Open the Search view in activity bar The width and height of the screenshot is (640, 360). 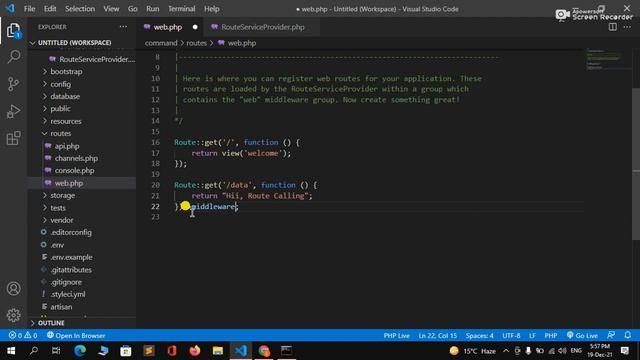pos(13,57)
